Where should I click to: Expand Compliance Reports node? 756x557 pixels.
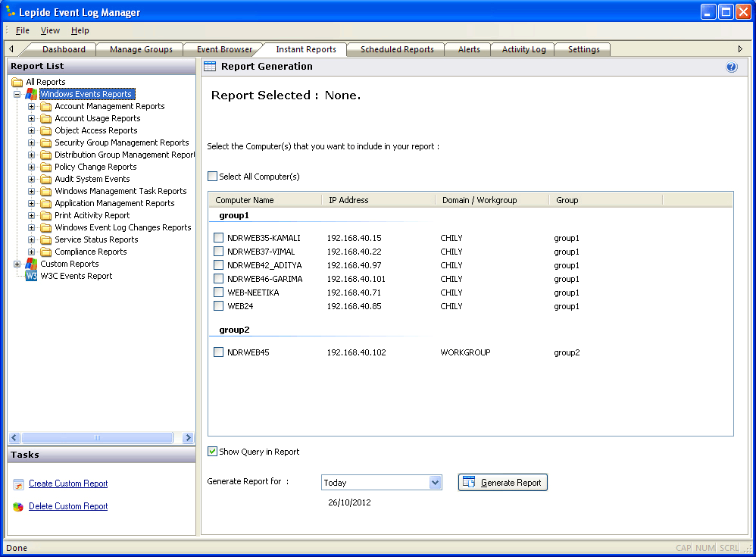click(31, 252)
